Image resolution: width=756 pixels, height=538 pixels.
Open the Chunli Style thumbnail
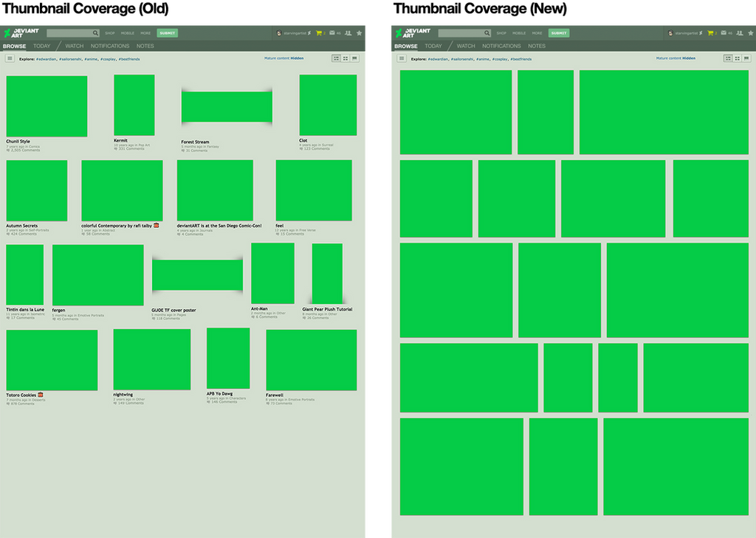[47, 106]
